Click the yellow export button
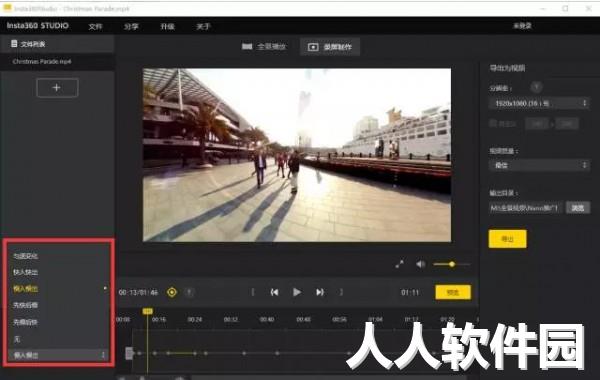Viewport: 600px width, 380px height. [507, 239]
